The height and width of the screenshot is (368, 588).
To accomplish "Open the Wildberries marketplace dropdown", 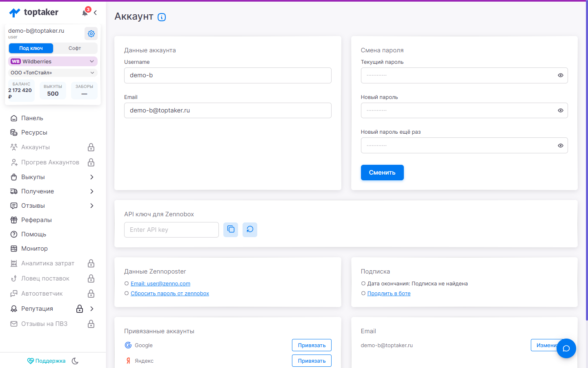I will pyautogui.click(x=53, y=61).
